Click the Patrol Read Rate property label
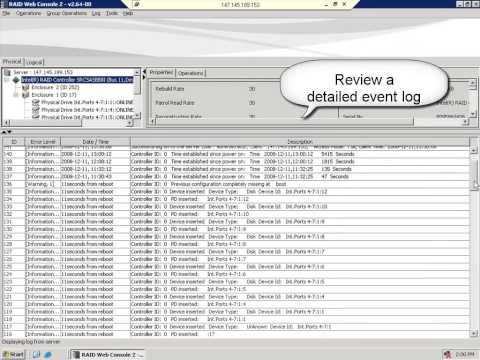Screen dimensions: 480x360 pyautogui.click(x=175, y=103)
